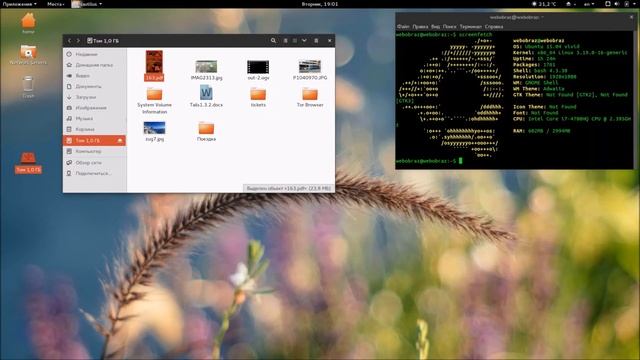
Task: Open Компьютер in the sidebar
Action: 95,151
